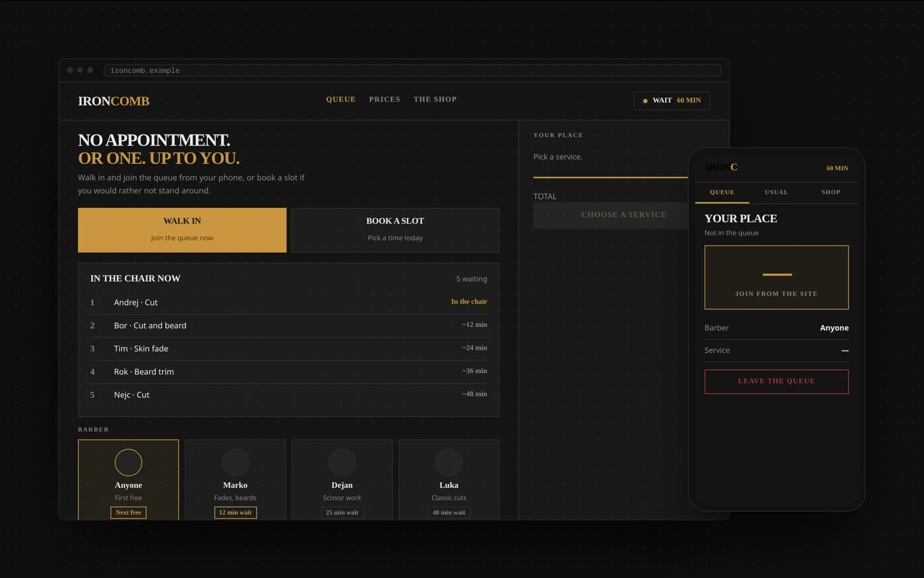Image resolution: width=924 pixels, height=578 pixels.
Task: Switch to USUAL tab on phone
Action: pos(776,192)
